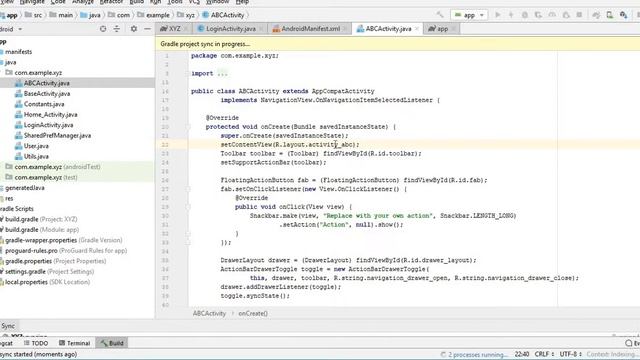This screenshot has width=640, height=360.
Task: Close the LoginActivity.java tab
Action: click(x=261, y=29)
